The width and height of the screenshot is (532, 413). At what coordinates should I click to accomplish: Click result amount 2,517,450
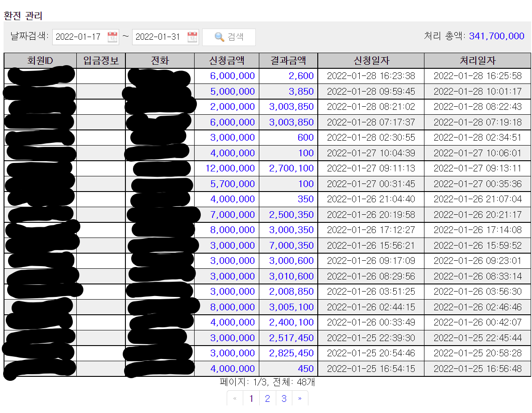tap(291, 338)
